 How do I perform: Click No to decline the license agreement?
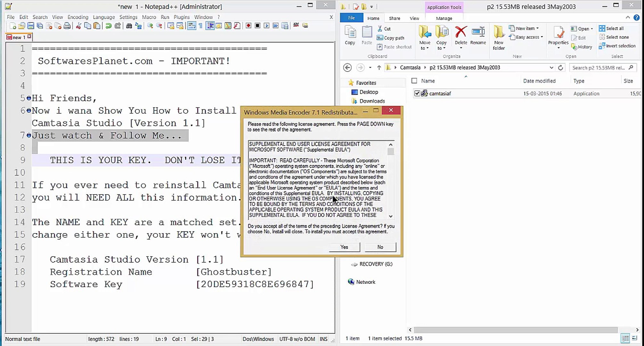tap(380, 247)
